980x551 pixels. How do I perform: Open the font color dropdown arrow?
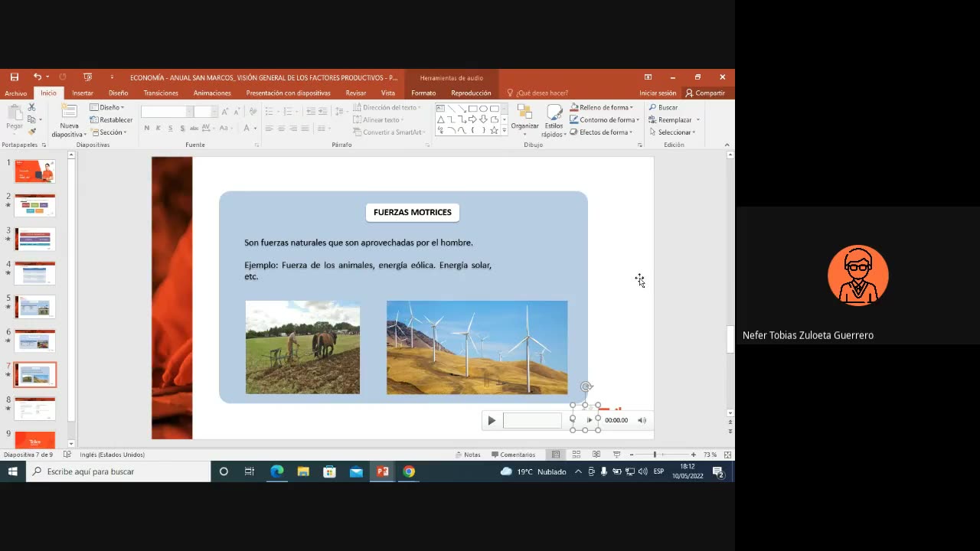[x=256, y=129]
